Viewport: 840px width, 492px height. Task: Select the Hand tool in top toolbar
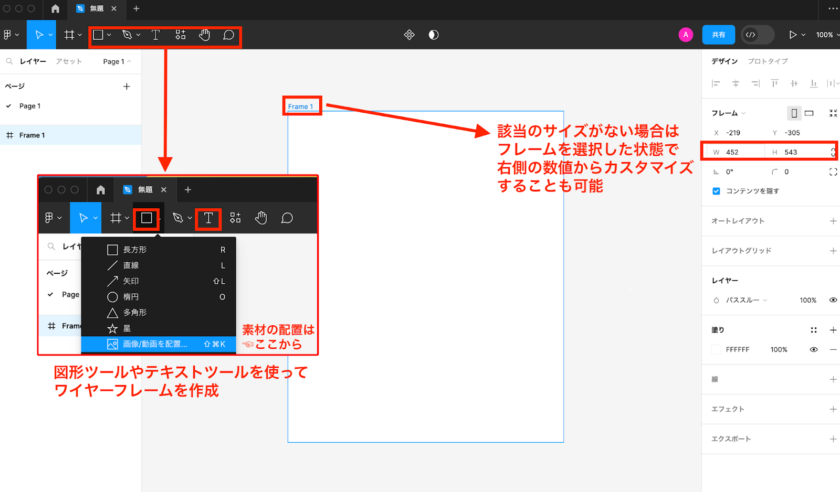pyautogui.click(x=206, y=34)
